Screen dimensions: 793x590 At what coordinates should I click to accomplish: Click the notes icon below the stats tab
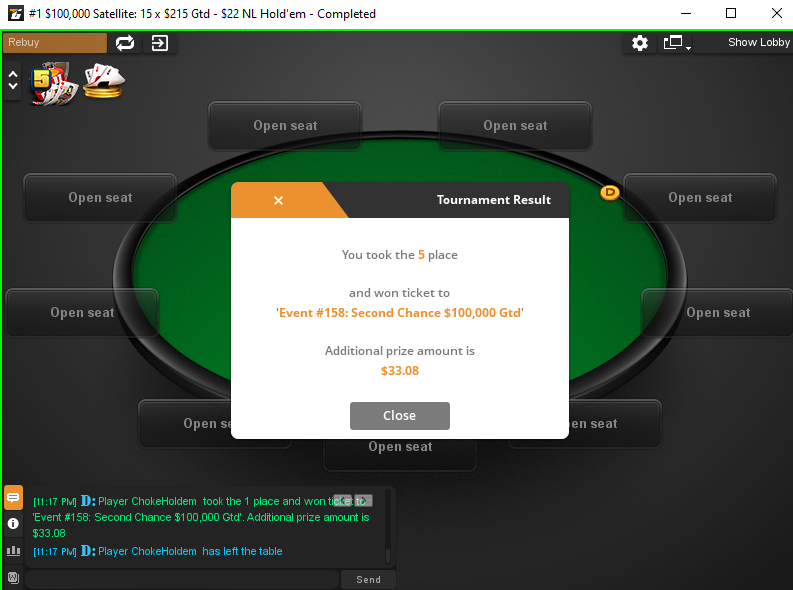point(13,577)
